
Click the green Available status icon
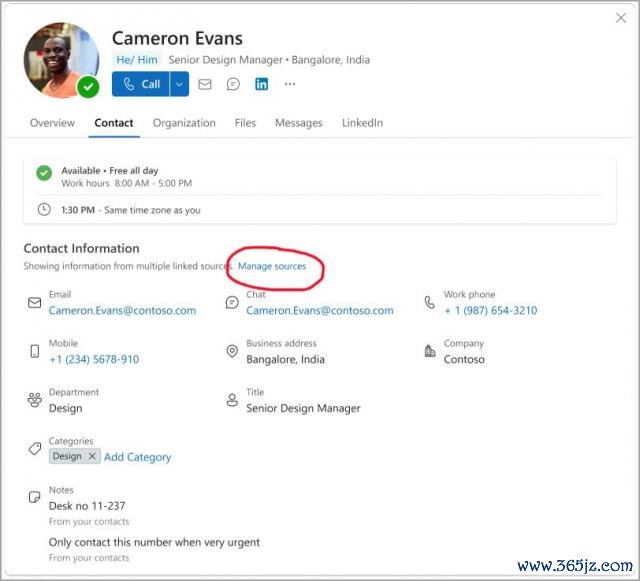pyautogui.click(x=44, y=173)
